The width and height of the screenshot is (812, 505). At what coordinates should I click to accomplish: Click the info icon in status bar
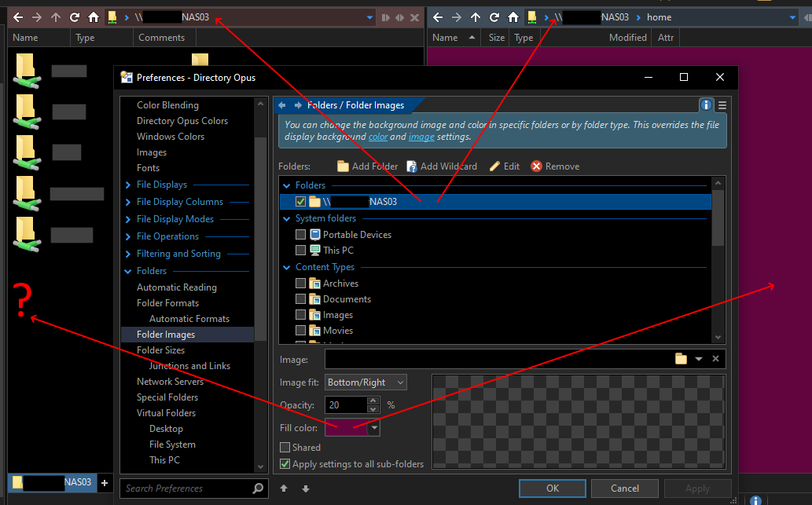click(755, 500)
